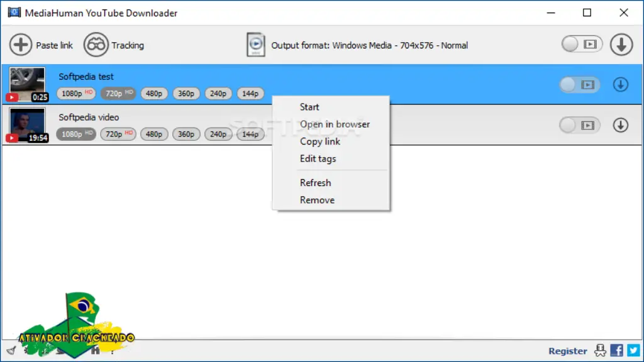This screenshot has width=644, height=362.
Task: Download the Softpedia video item with the arrow
Action: tap(621, 125)
